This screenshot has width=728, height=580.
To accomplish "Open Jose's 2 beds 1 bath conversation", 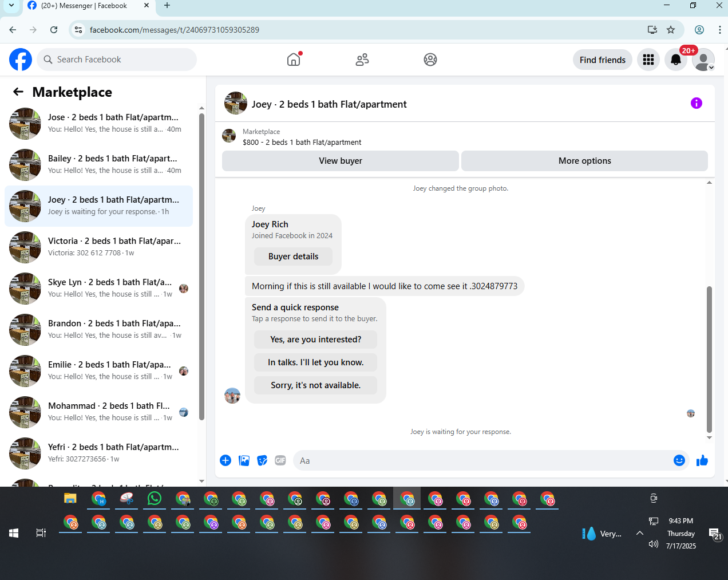I will [x=98, y=124].
